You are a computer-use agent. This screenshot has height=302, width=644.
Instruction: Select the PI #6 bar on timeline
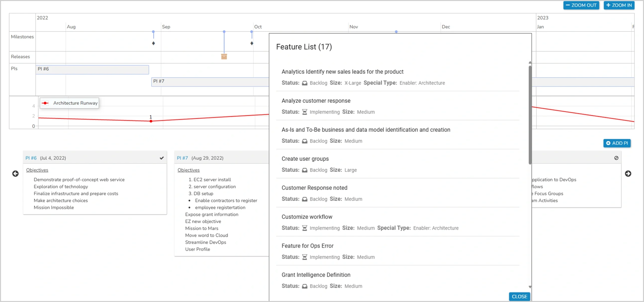[x=92, y=70]
